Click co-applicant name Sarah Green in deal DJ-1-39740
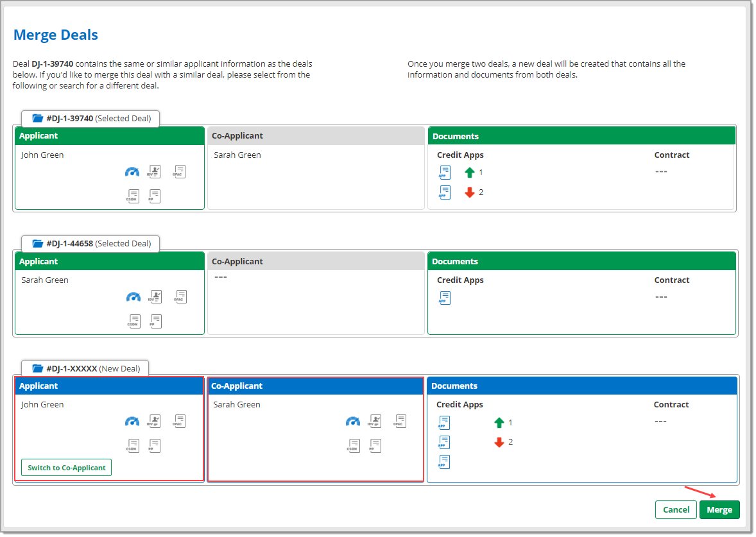 (237, 155)
